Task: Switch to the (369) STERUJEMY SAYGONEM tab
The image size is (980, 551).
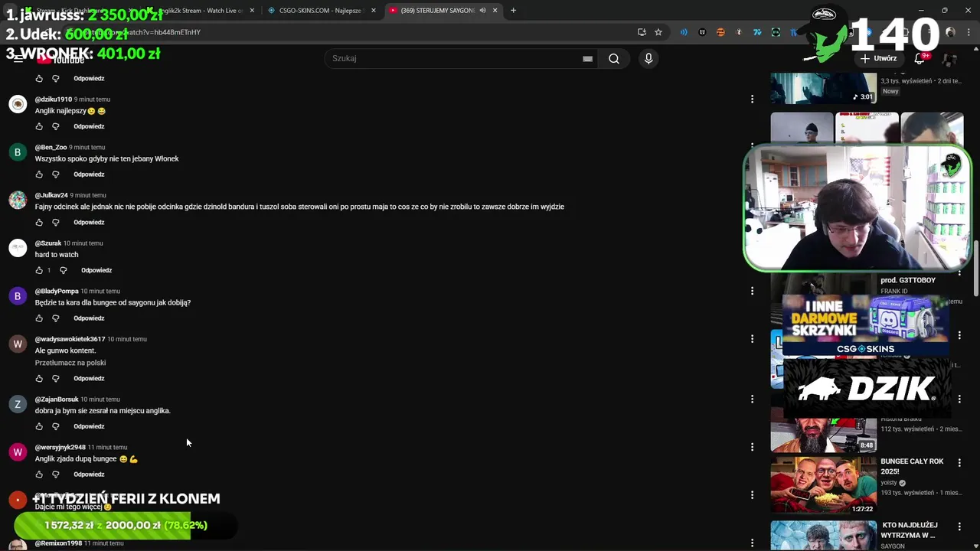Action: point(443,10)
